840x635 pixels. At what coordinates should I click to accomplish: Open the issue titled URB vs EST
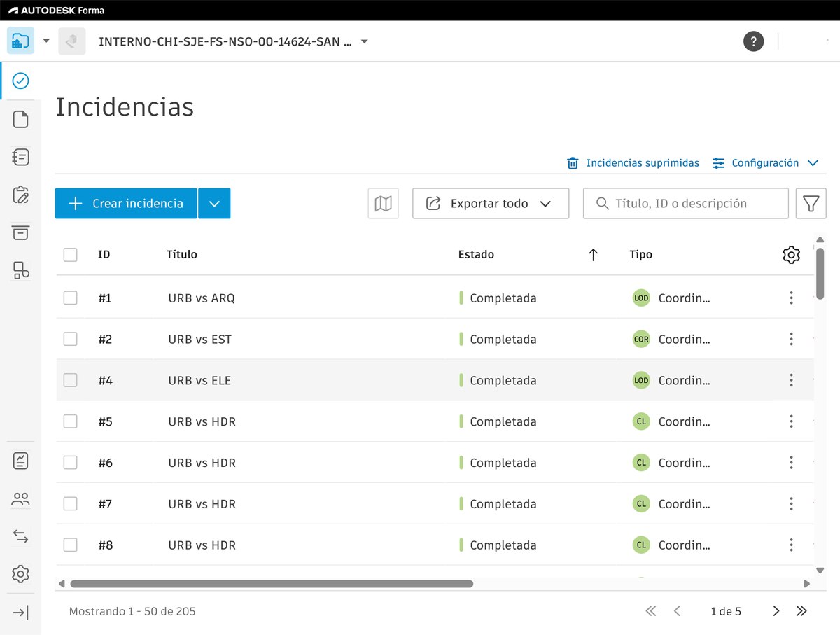(x=199, y=339)
